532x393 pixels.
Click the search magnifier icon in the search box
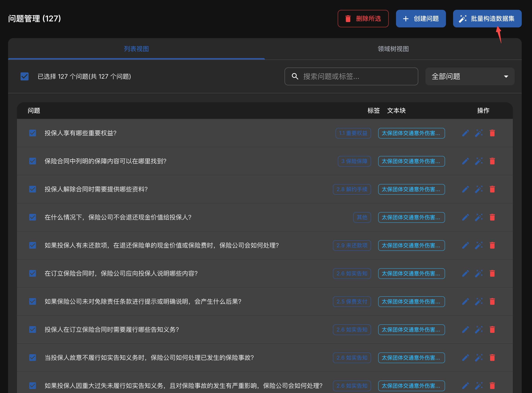coord(295,76)
